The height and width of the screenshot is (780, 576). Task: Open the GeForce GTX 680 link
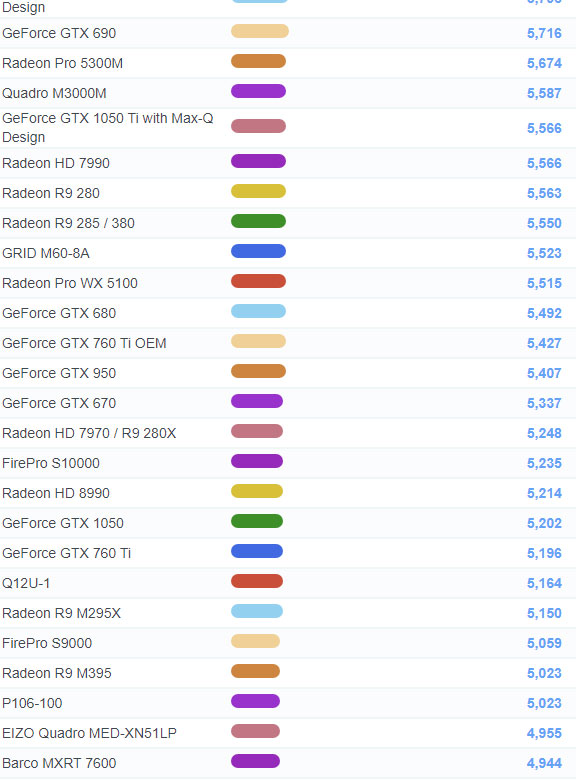59,313
